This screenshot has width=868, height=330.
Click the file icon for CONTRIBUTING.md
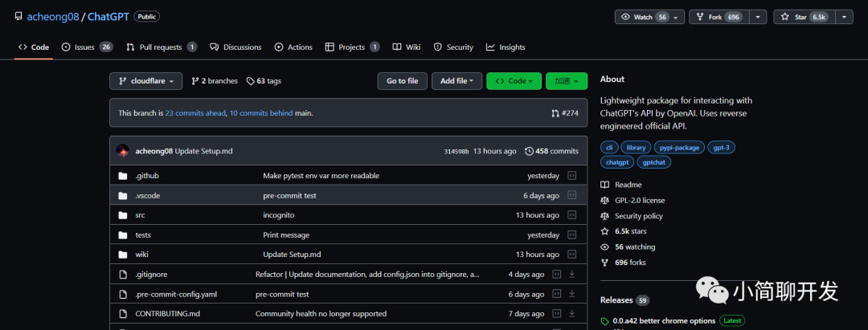[123, 313]
